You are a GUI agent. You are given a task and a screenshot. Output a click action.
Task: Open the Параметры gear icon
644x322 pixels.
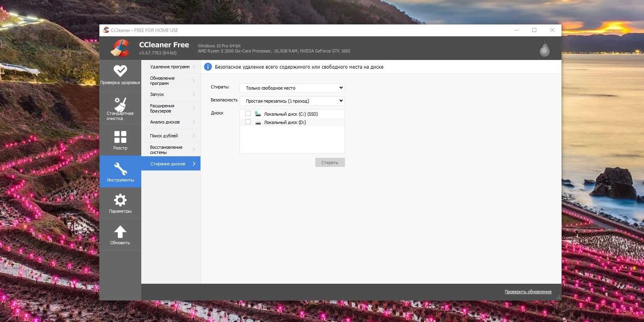120,200
